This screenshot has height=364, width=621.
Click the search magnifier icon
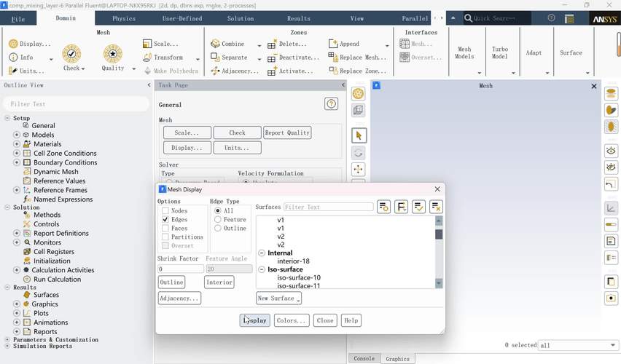468,18
